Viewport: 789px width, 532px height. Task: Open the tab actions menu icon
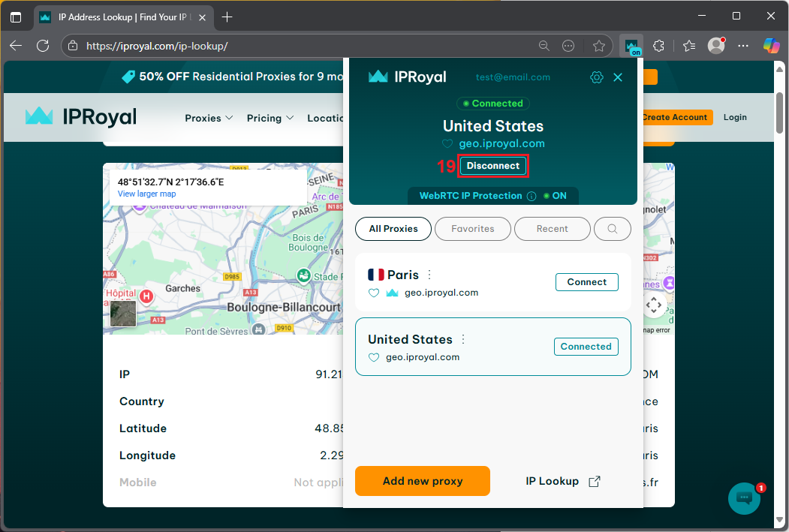(16, 17)
